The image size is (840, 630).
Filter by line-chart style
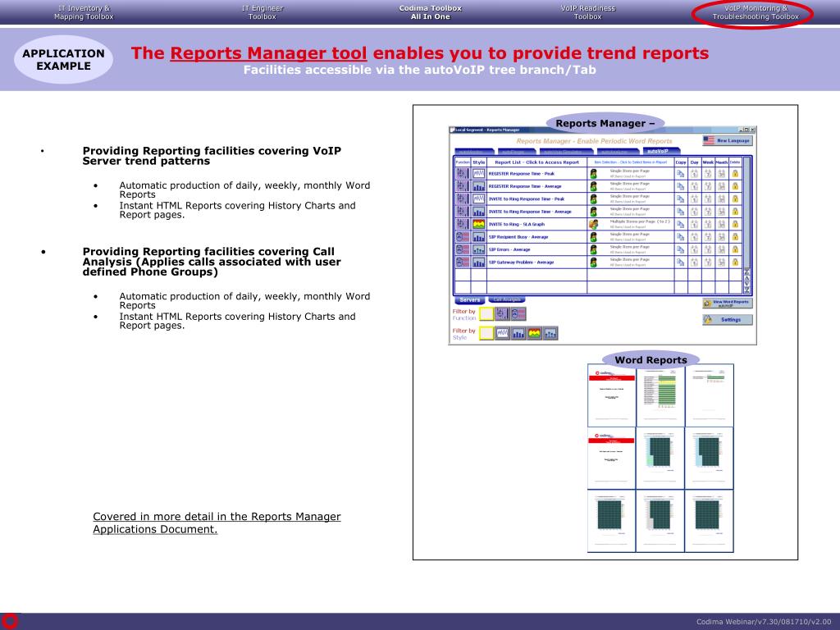pyautogui.click(x=502, y=333)
